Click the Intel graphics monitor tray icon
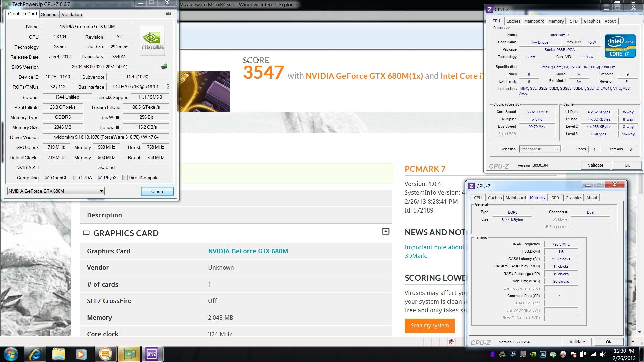 pyautogui.click(x=513, y=354)
